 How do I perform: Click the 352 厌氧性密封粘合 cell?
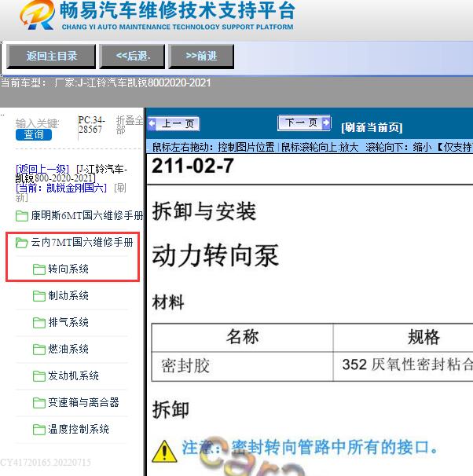point(404,366)
